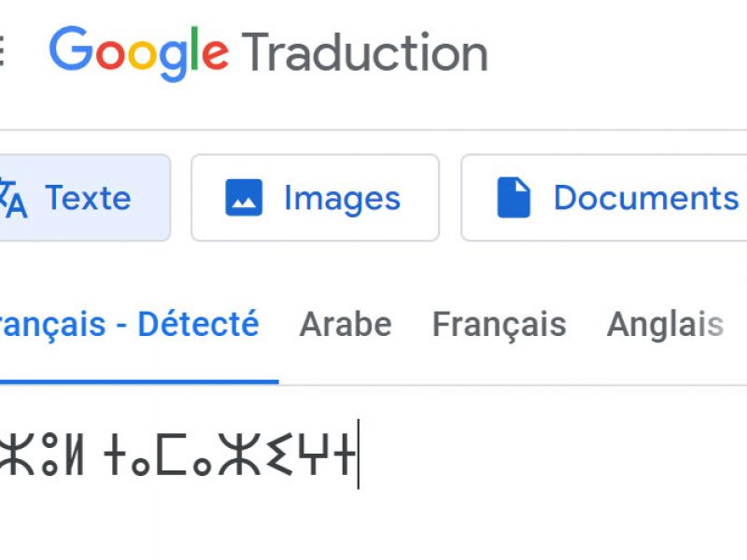Click the second Tifinagh word in the text

tap(230, 455)
